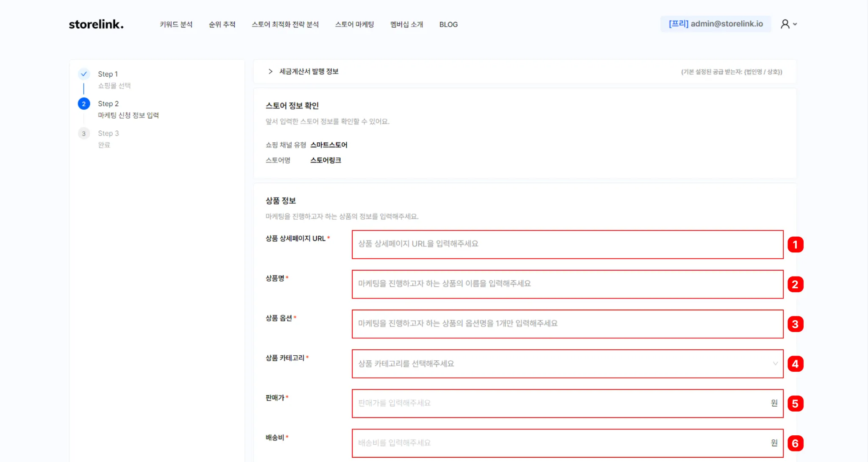Open the 스토어 마케팅 menu

[354, 25]
